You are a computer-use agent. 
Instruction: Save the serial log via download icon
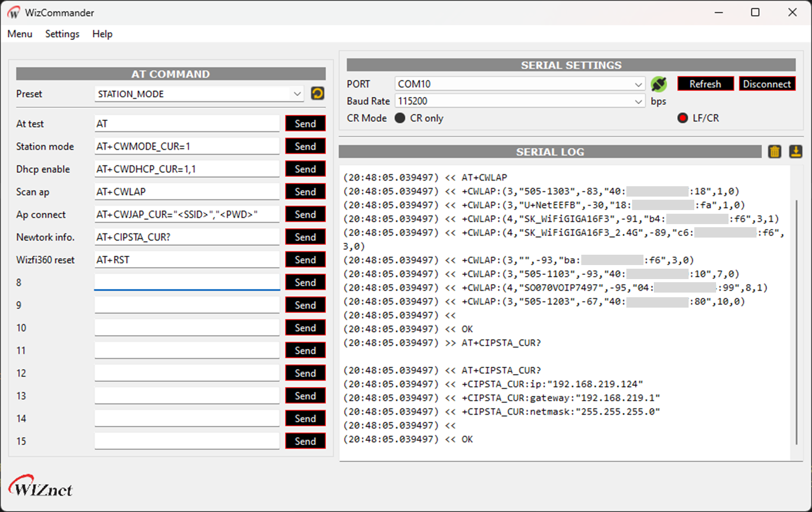pos(795,151)
